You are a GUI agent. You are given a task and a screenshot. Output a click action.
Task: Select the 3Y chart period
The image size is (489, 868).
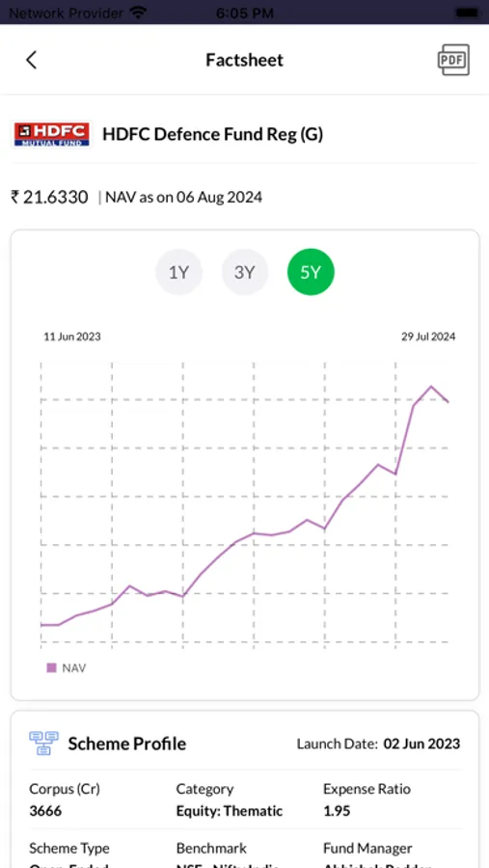[245, 272]
